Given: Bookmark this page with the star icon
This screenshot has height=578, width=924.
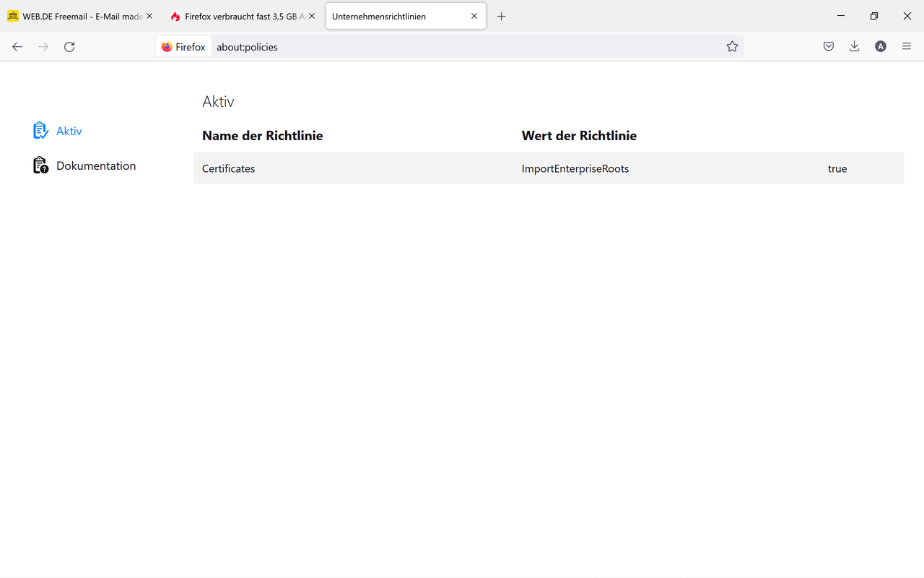Looking at the screenshot, I should click(732, 47).
